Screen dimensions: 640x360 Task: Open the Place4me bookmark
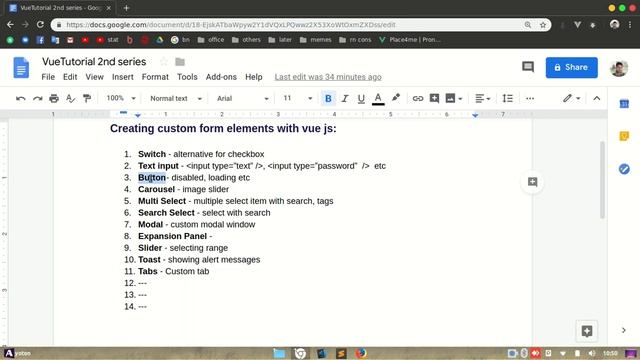pyautogui.click(x=409, y=40)
